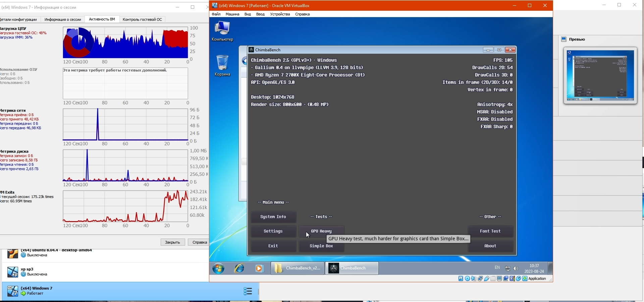Screen dimensions: 644x302
Task: Click 'Render size: 800x600' text in ChimbaBench
Action: pos(290,104)
